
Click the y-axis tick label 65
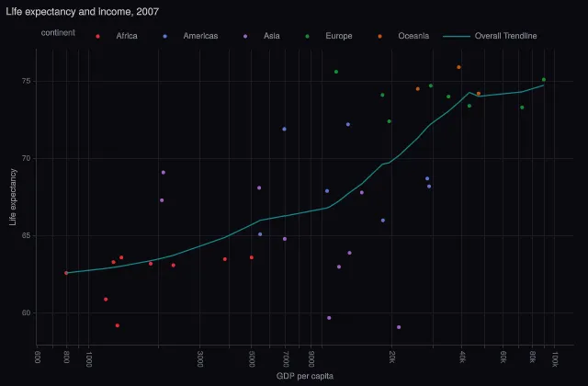coord(26,235)
